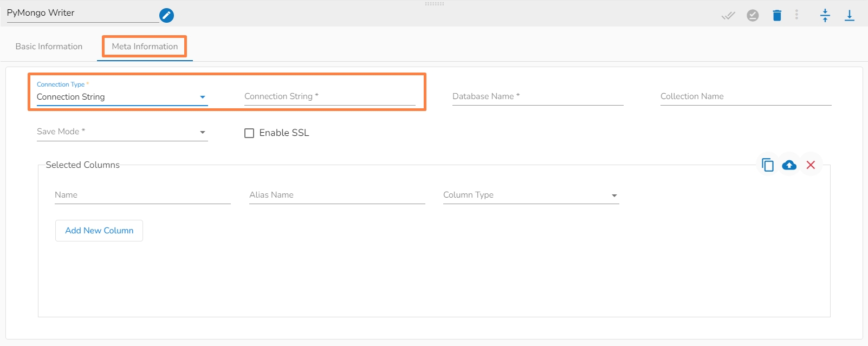Click the copy icon in Selected Columns
868x346 pixels.
(767, 165)
